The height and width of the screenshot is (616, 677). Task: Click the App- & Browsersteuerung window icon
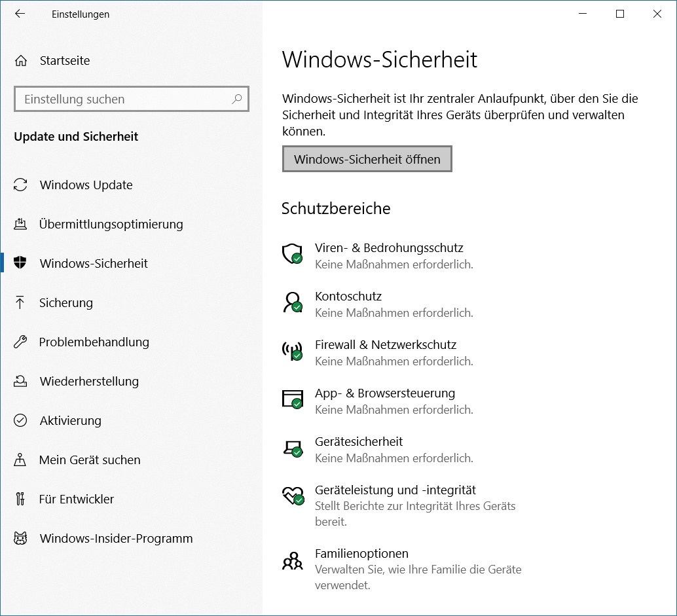[292, 399]
